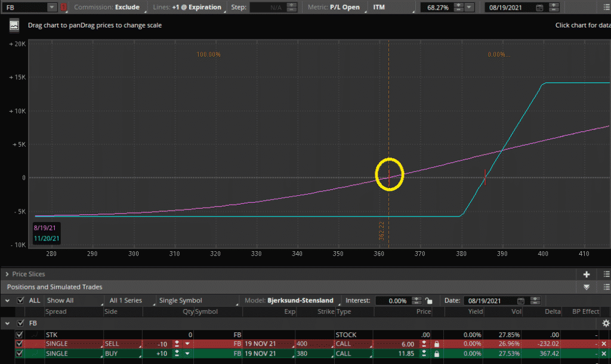611x364 pixels.
Task: Click the plus icon on Price Slices bar
Action: pyautogui.click(x=586, y=274)
